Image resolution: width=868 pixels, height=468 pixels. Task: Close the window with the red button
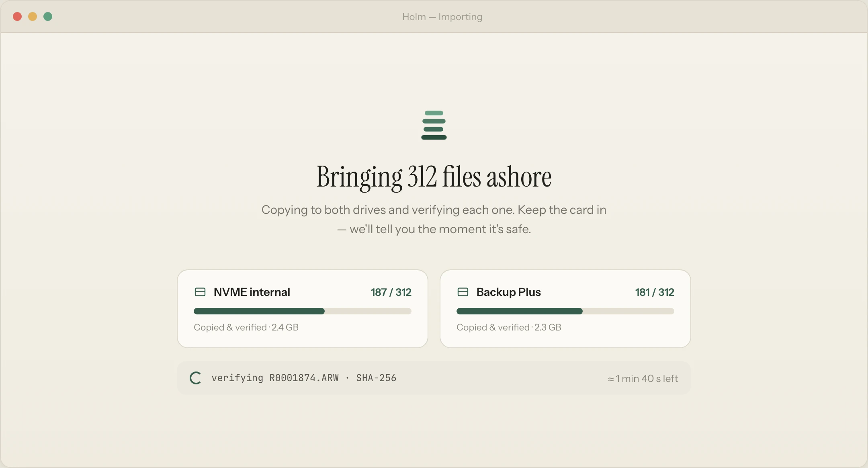(x=17, y=16)
